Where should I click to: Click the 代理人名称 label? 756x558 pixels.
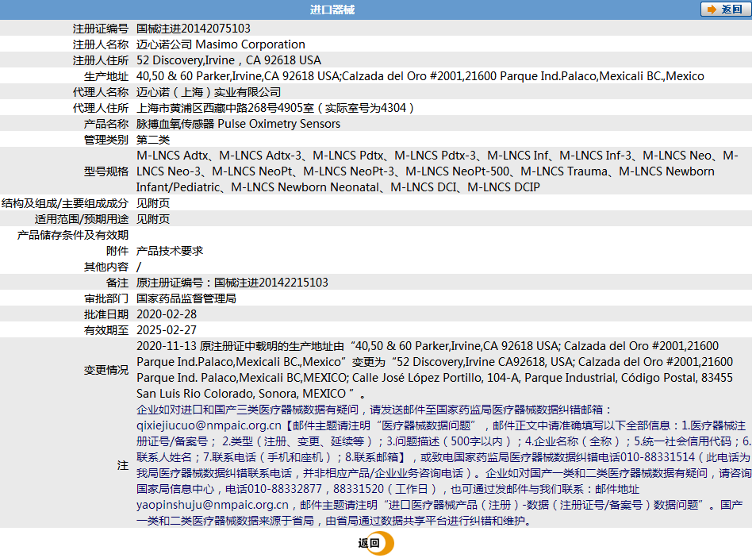[101, 92]
